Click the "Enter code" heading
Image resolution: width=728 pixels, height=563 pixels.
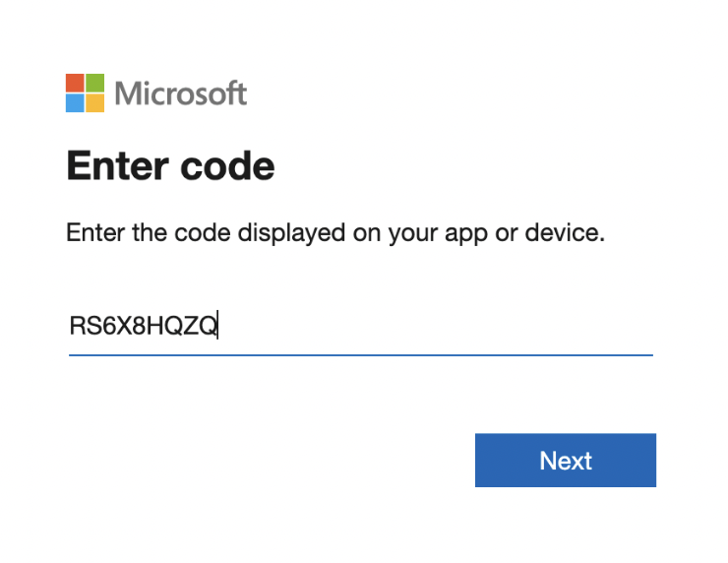(170, 165)
